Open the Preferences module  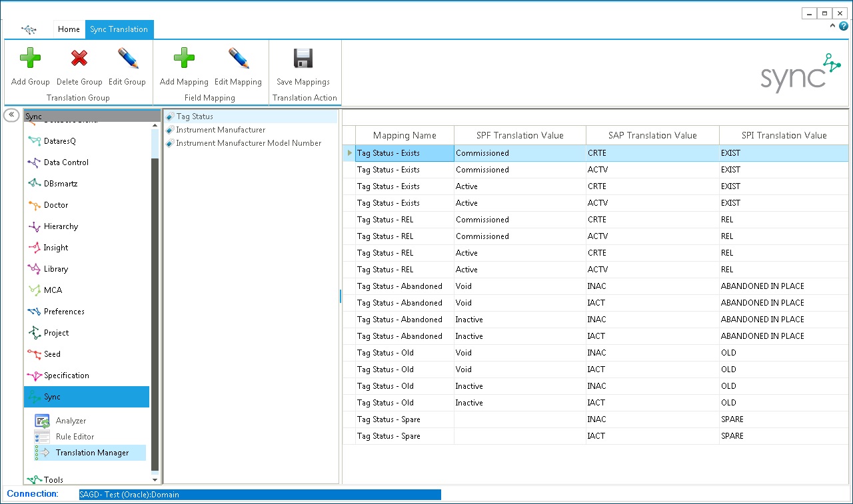(87, 312)
